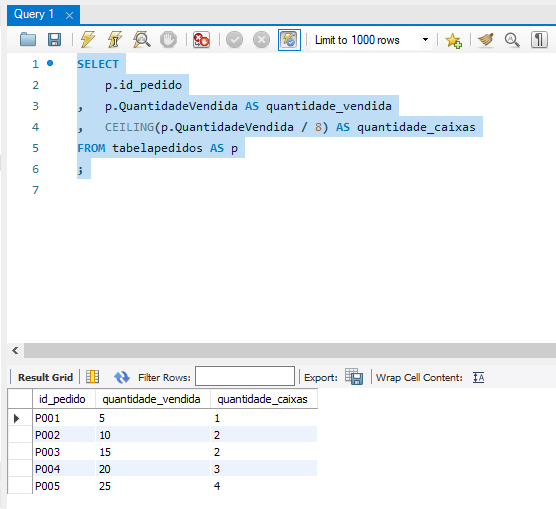This screenshot has width=556, height=509.
Task: Toggle Wrap Cell Content
Action: (478, 377)
